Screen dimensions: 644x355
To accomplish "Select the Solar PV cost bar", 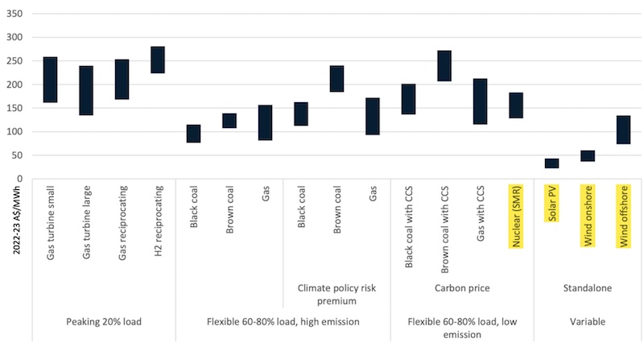I will tap(551, 163).
